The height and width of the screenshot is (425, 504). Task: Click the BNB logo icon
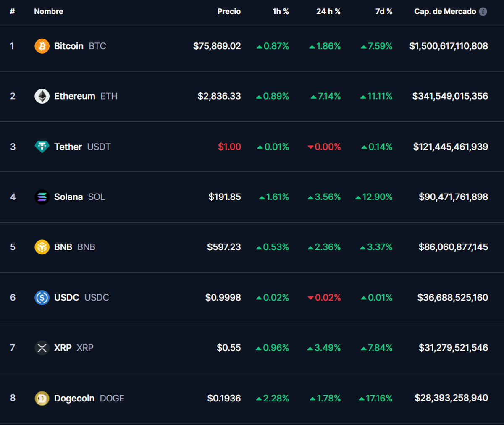pos(42,247)
